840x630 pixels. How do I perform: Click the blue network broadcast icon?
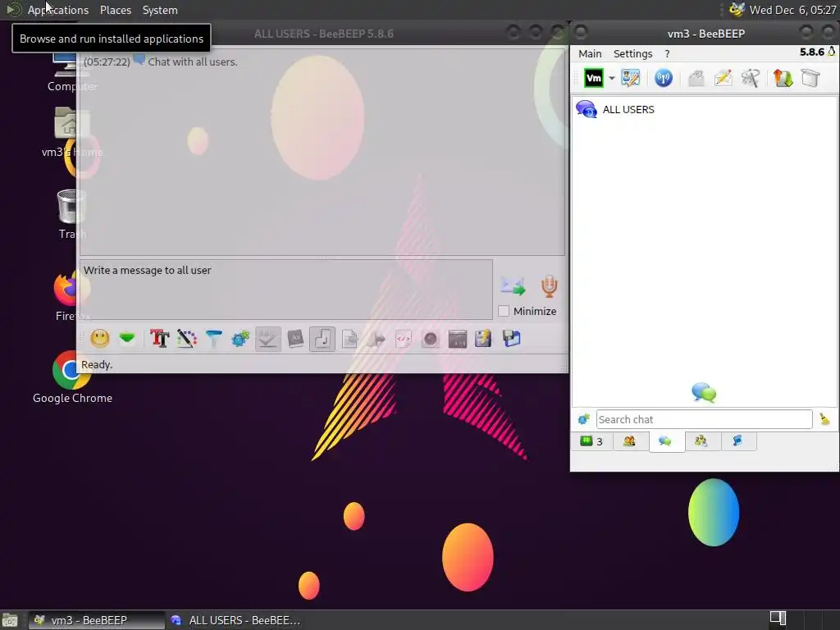tap(663, 78)
